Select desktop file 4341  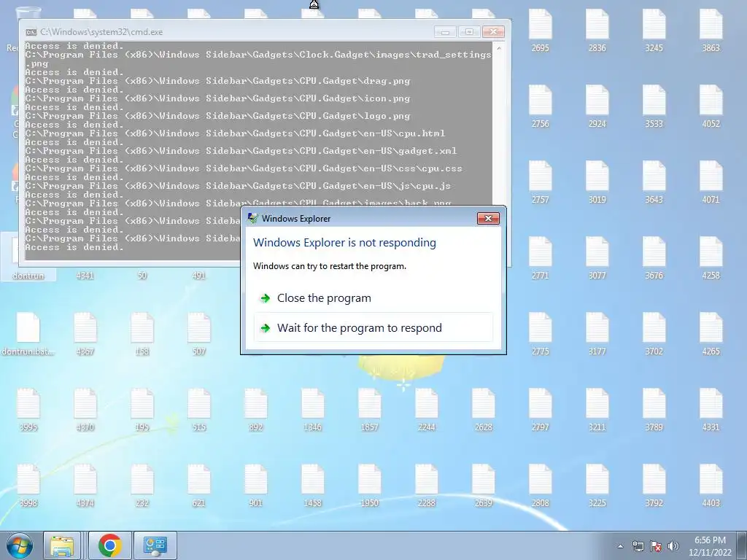(x=85, y=275)
